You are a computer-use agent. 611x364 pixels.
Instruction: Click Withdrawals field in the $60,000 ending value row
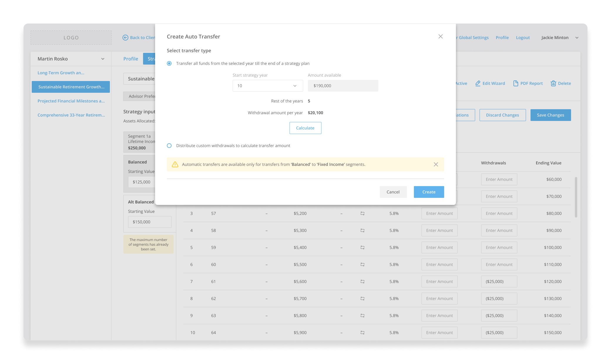(x=499, y=179)
